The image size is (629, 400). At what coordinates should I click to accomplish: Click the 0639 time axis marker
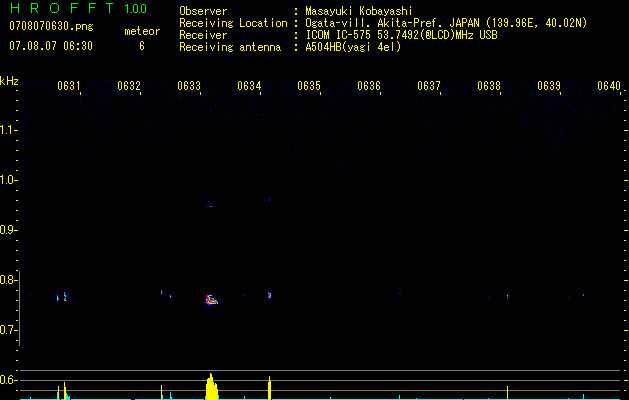coord(549,86)
